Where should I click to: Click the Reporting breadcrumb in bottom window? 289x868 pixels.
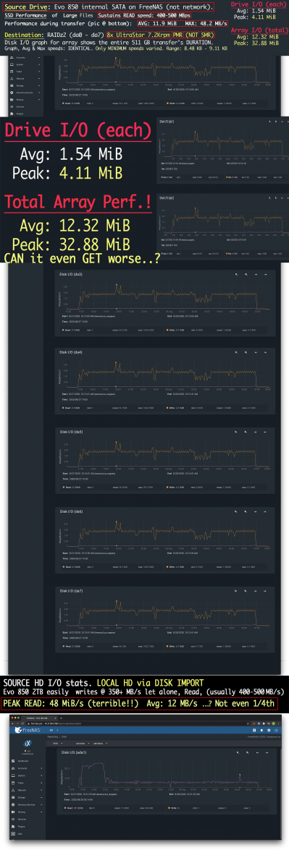click(53, 736)
